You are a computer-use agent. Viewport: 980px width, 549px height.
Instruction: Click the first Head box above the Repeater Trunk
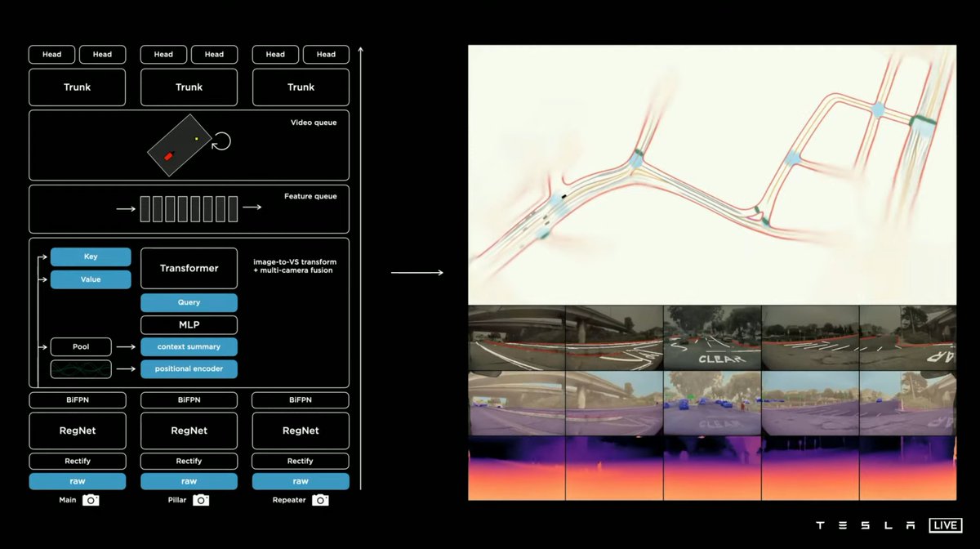[x=275, y=55]
